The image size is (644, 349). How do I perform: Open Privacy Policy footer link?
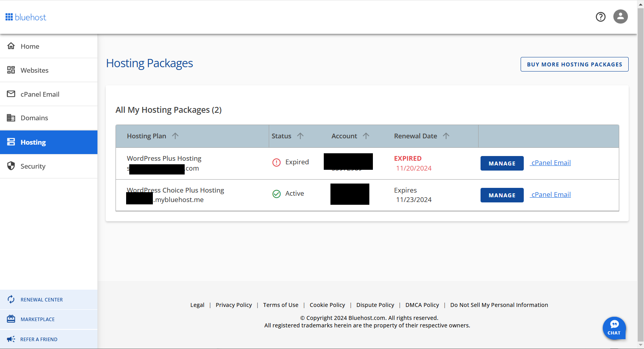click(234, 305)
